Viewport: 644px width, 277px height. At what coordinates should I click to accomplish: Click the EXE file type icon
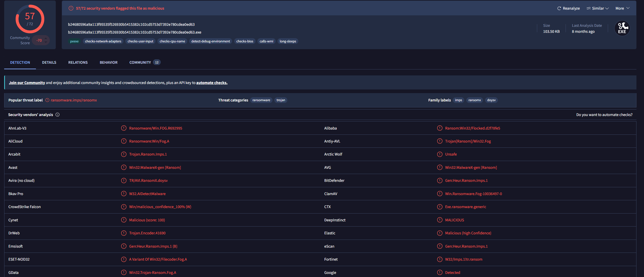[x=622, y=28]
